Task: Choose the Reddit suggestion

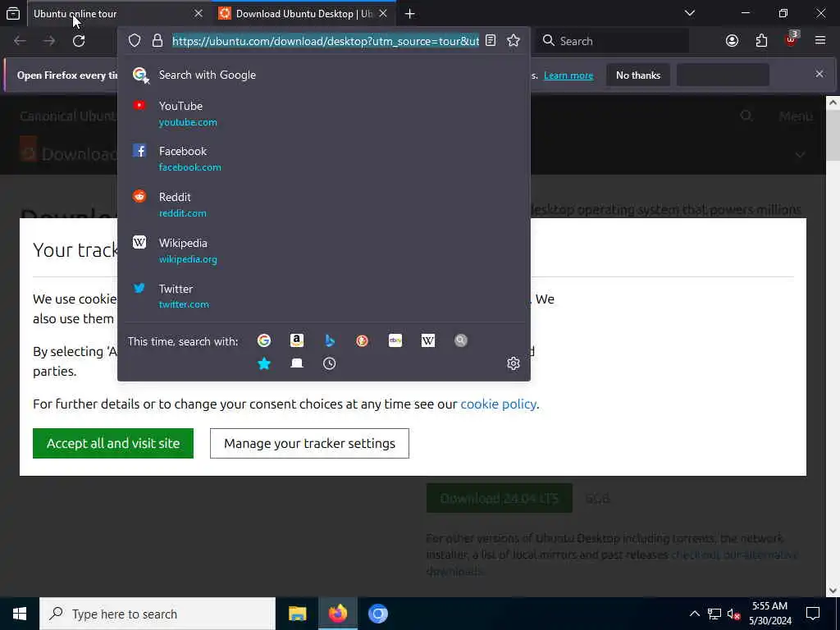Action: click(x=323, y=204)
